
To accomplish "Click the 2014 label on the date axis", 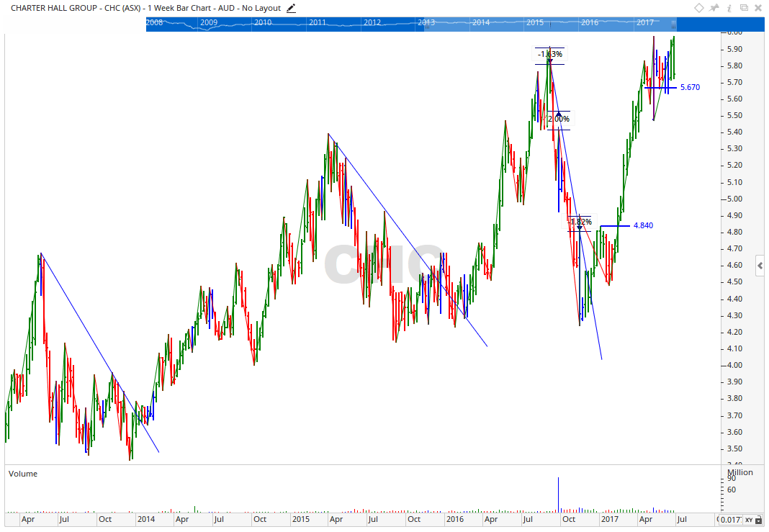I will point(145,519).
